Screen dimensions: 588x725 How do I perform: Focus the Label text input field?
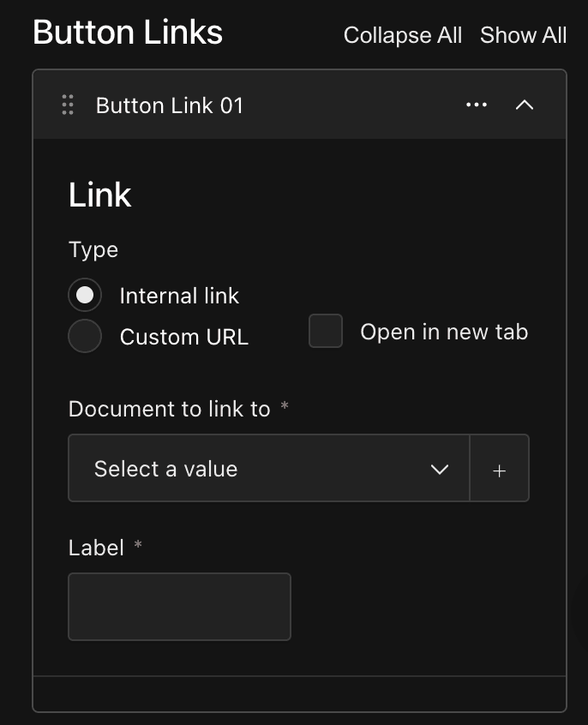click(179, 607)
